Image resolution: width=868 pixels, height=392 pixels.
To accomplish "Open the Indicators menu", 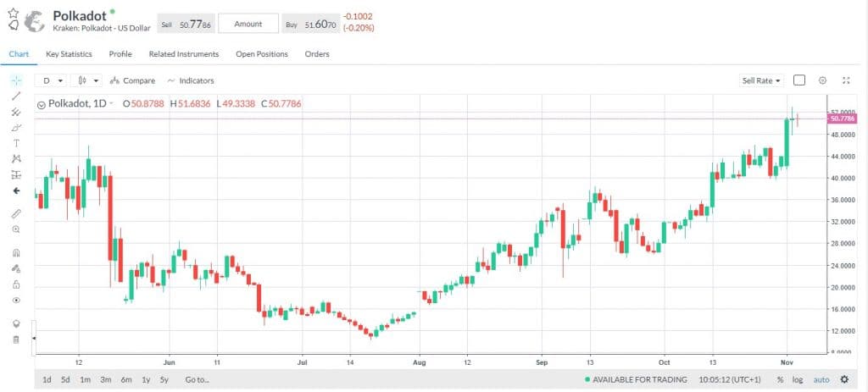I will (191, 80).
